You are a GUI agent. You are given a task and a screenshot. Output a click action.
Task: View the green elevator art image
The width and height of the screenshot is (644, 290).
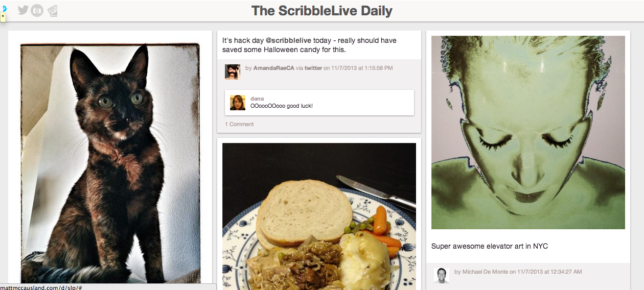point(528,132)
